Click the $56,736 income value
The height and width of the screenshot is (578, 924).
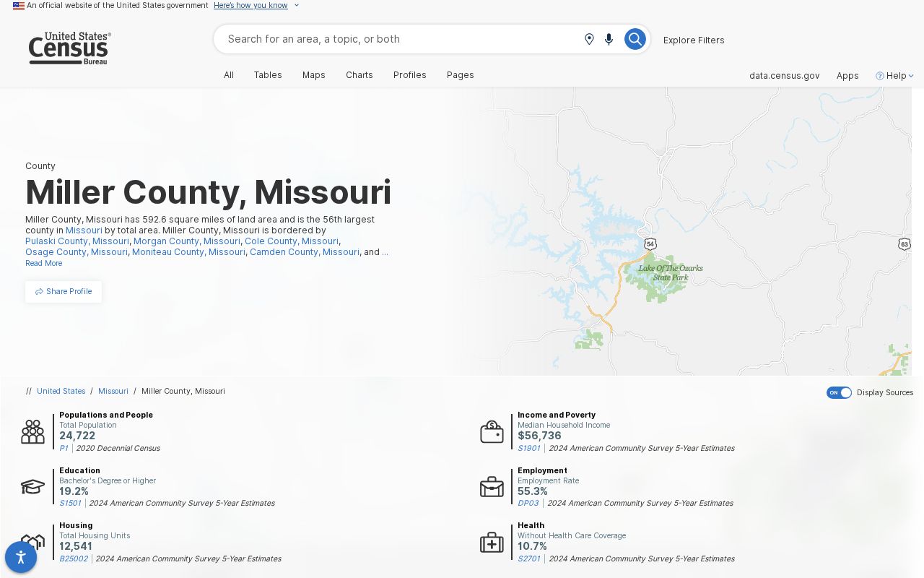(539, 436)
